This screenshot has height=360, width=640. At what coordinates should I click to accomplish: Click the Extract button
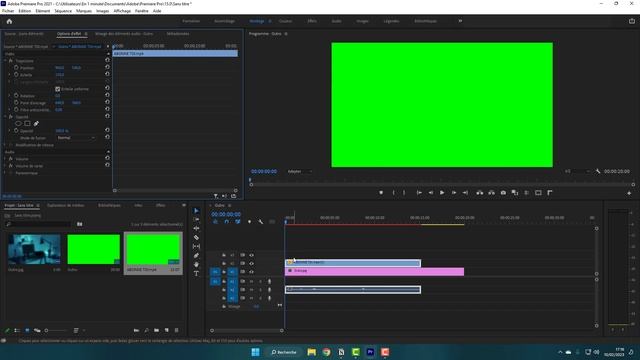(x=491, y=193)
